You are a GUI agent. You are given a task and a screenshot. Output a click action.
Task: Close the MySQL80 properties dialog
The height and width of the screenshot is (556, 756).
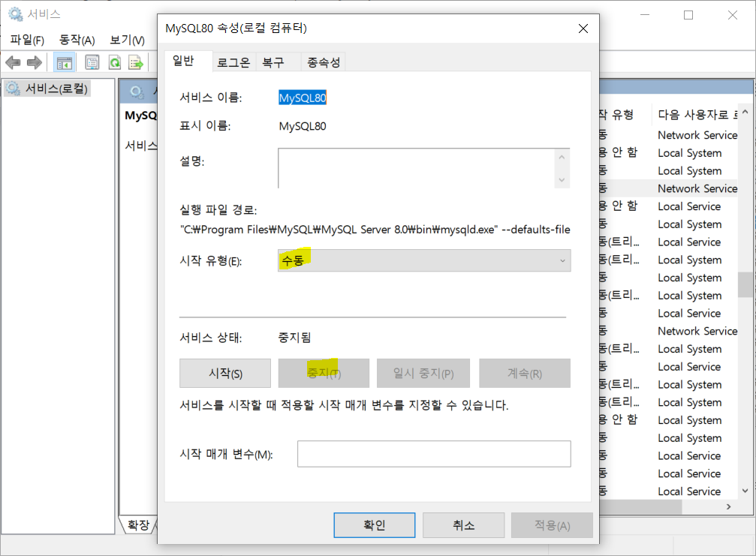[x=583, y=29]
